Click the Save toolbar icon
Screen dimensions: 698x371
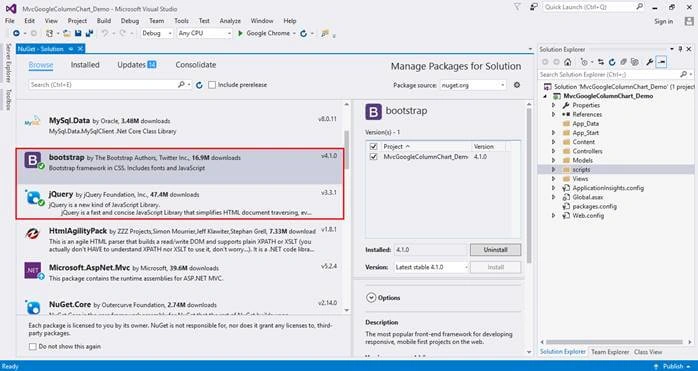78,33
